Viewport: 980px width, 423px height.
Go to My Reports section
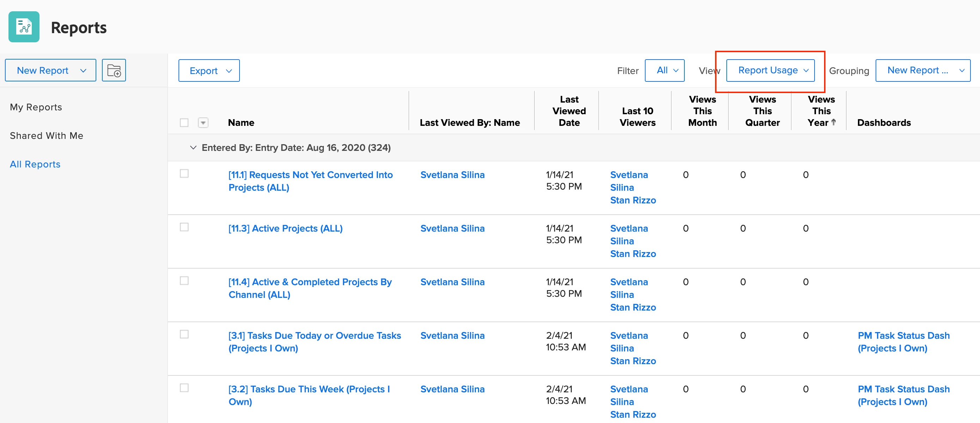[36, 107]
